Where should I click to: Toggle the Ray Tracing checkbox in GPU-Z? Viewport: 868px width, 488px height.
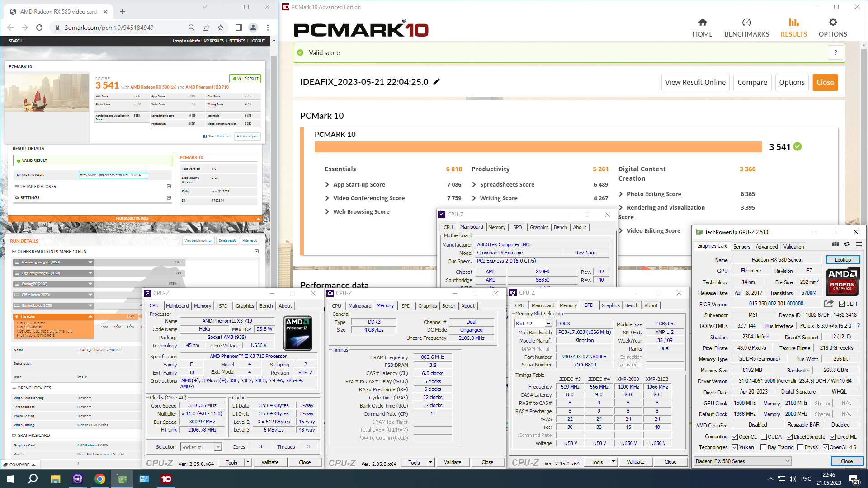764,447
